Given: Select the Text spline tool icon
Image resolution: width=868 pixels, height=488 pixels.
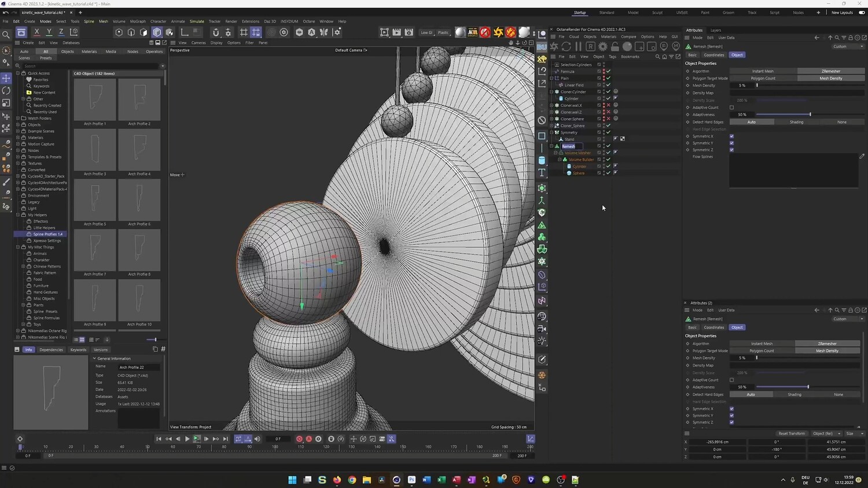Looking at the screenshot, I should [542, 172].
